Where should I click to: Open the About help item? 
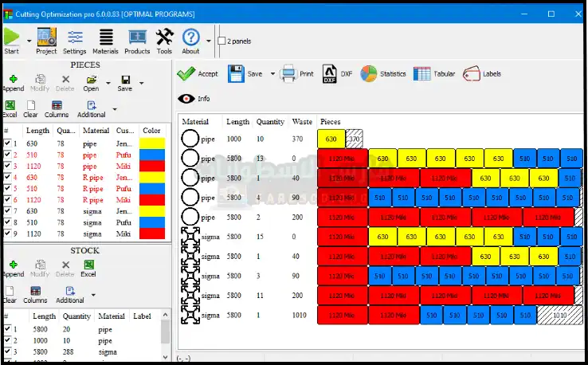click(x=190, y=41)
